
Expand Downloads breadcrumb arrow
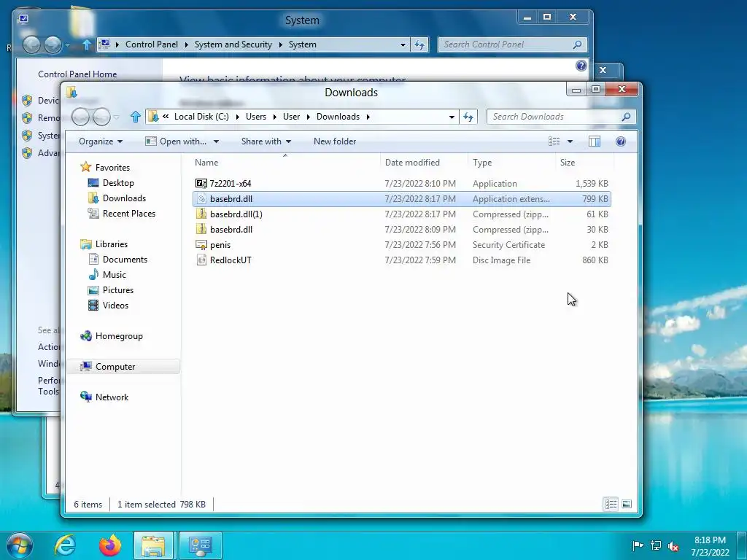pos(368,117)
